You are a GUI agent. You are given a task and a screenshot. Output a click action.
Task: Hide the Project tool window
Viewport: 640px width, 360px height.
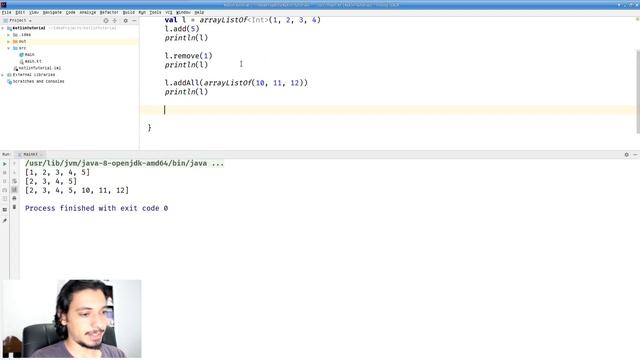(x=134, y=20)
